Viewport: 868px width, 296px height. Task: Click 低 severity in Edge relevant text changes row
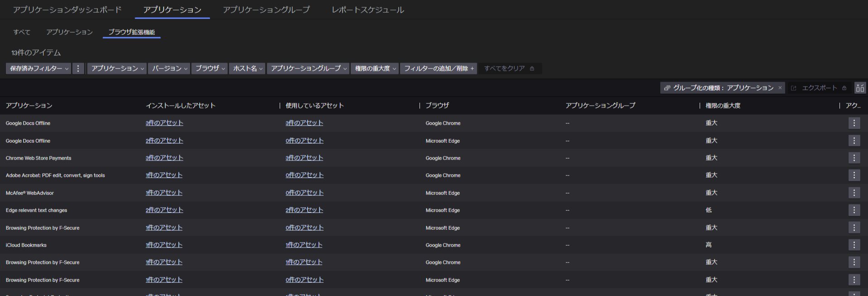point(709,210)
